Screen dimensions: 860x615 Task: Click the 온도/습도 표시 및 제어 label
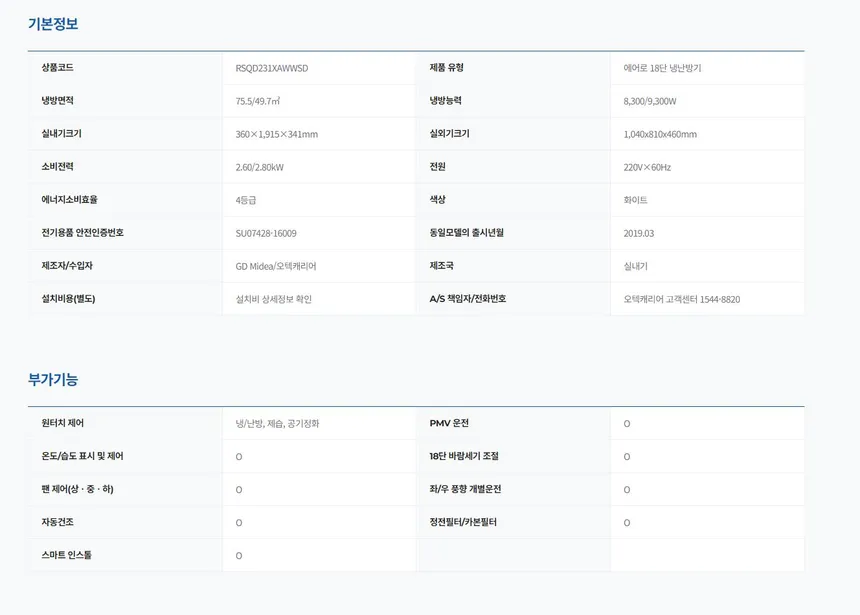(x=82, y=456)
